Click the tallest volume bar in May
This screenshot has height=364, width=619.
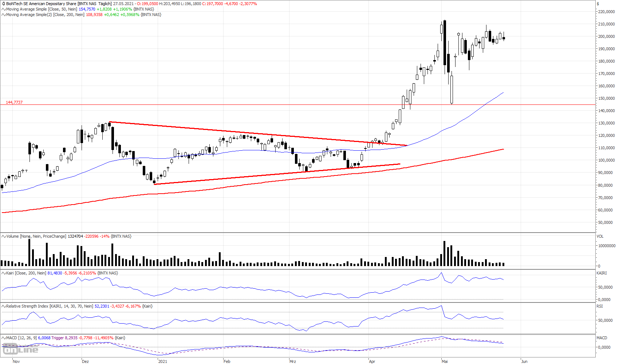coord(444,253)
